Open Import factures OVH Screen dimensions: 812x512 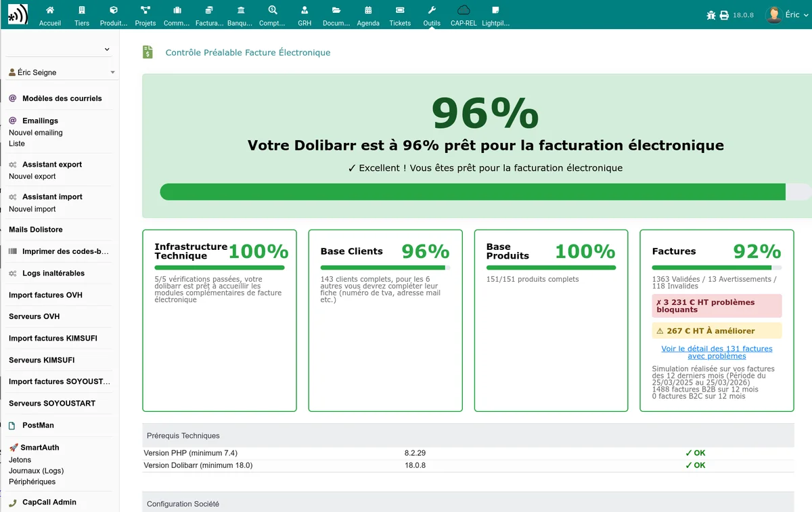click(x=45, y=295)
